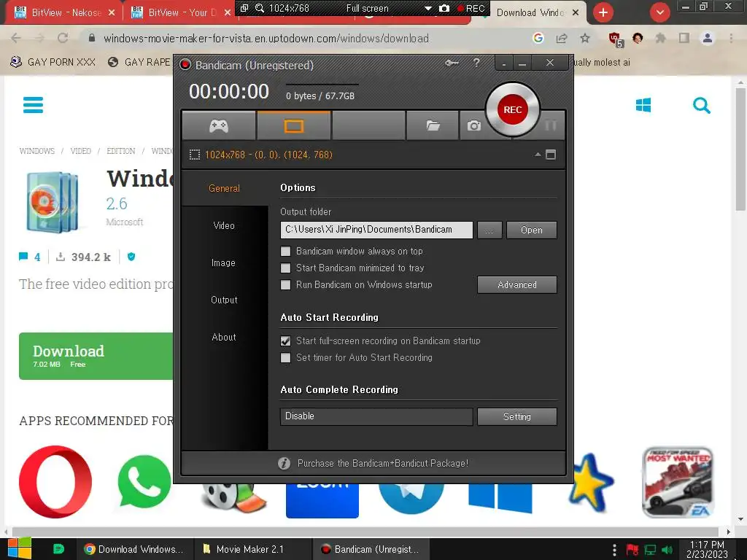Open the output folder with Open button
Image resolution: width=747 pixels, height=560 pixels.
531,230
